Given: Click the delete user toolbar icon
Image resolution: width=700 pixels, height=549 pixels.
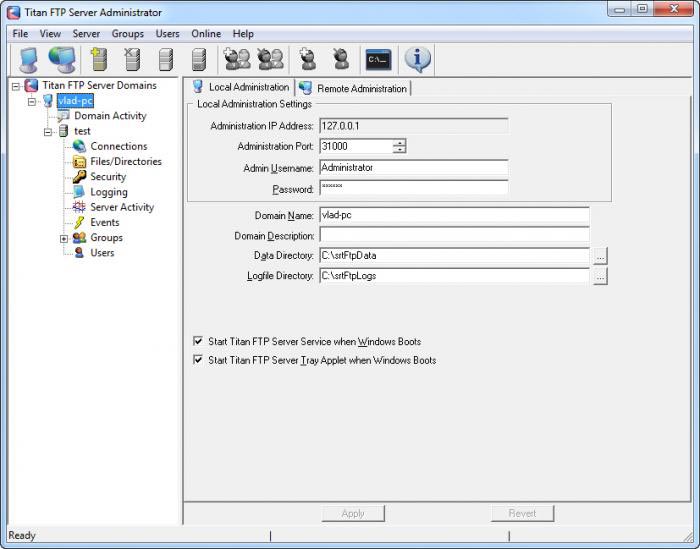Looking at the screenshot, I should pos(341,59).
